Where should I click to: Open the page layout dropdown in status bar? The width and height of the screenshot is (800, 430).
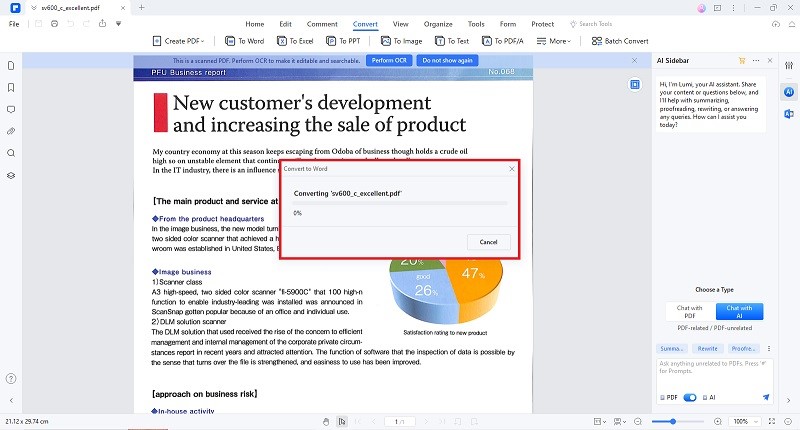(x=600, y=421)
